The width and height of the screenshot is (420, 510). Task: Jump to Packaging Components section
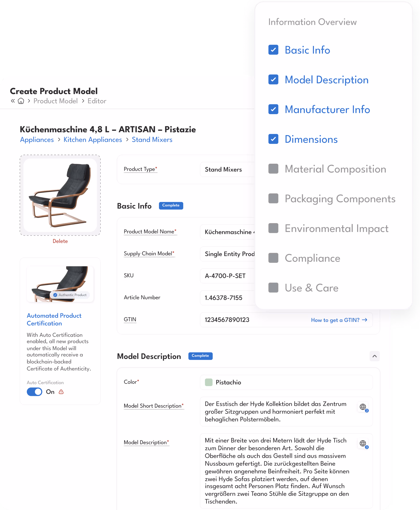340,199
